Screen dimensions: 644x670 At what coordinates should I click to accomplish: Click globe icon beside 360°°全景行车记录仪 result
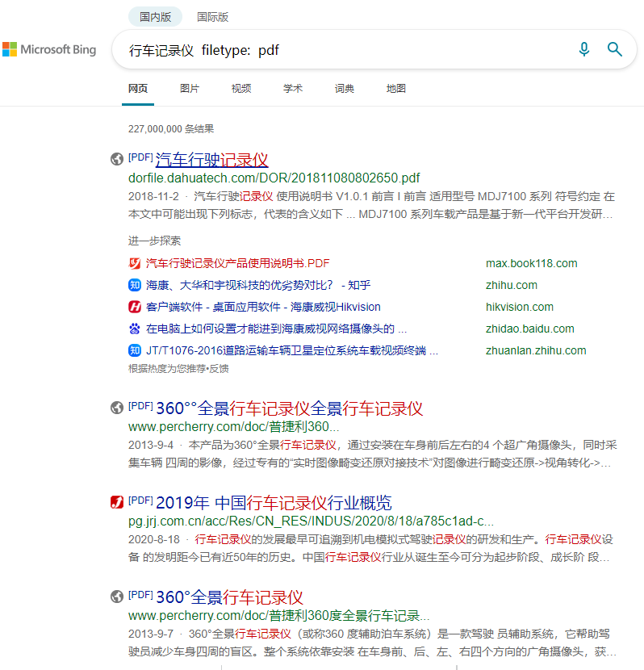(x=116, y=408)
